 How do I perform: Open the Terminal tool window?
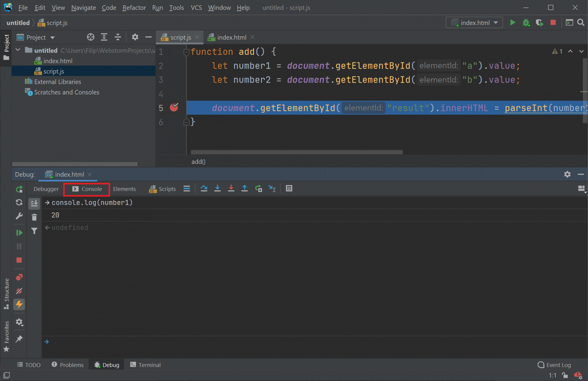click(149, 364)
